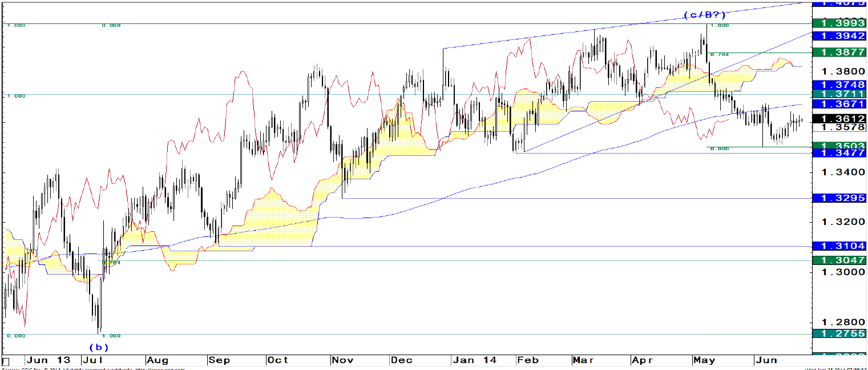Select the (c/B?) wave annotation at top
This screenshot has height=370, width=868.
(705, 15)
